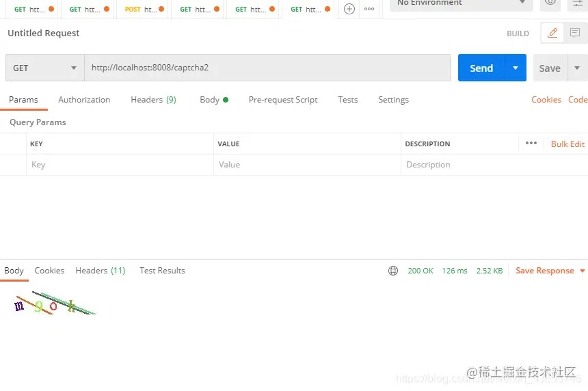Click the Save button
The image size is (588, 391).
tap(550, 68)
